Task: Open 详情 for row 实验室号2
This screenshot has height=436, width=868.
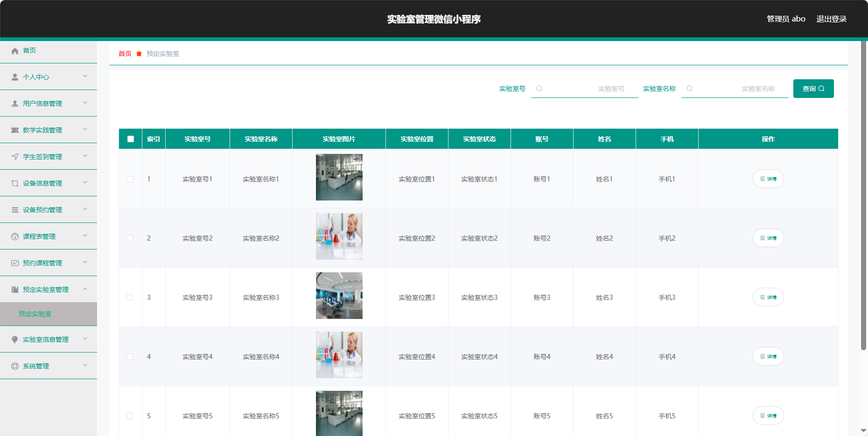Action: click(x=768, y=238)
